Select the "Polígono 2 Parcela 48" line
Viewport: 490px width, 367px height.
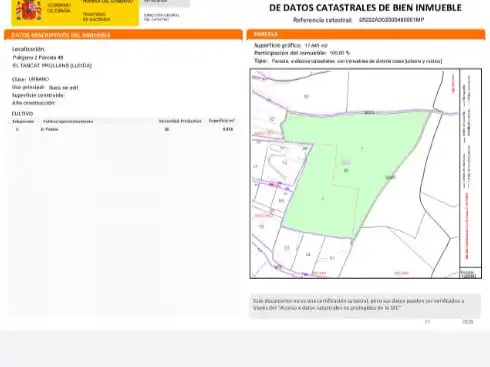[38, 57]
